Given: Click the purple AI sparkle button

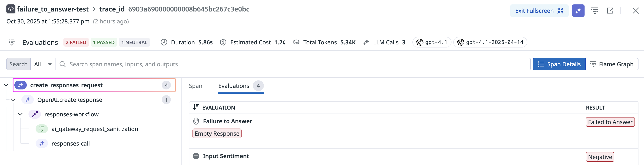Looking at the screenshot, I should coord(578,11).
